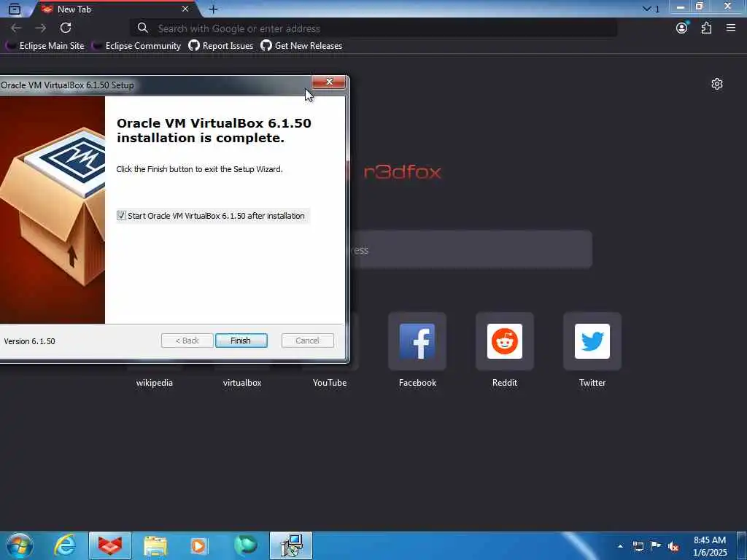Open the Reddit shortcut tile

tap(505, 341)
